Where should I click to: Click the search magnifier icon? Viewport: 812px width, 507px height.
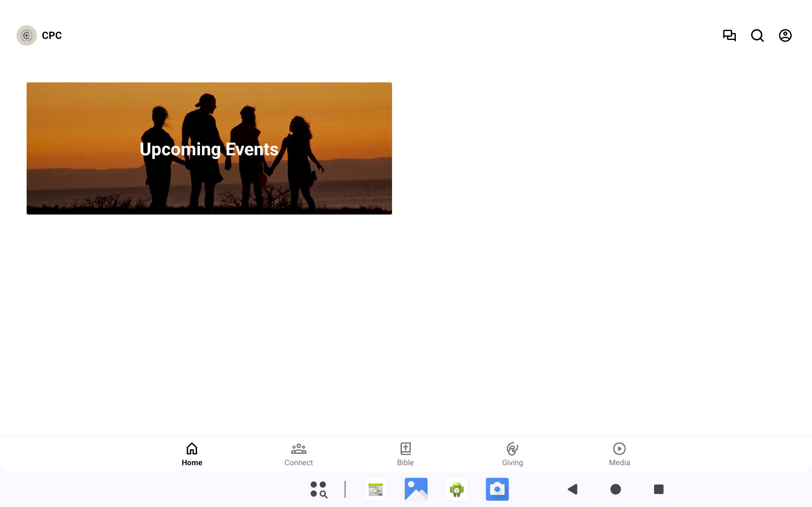757,35
